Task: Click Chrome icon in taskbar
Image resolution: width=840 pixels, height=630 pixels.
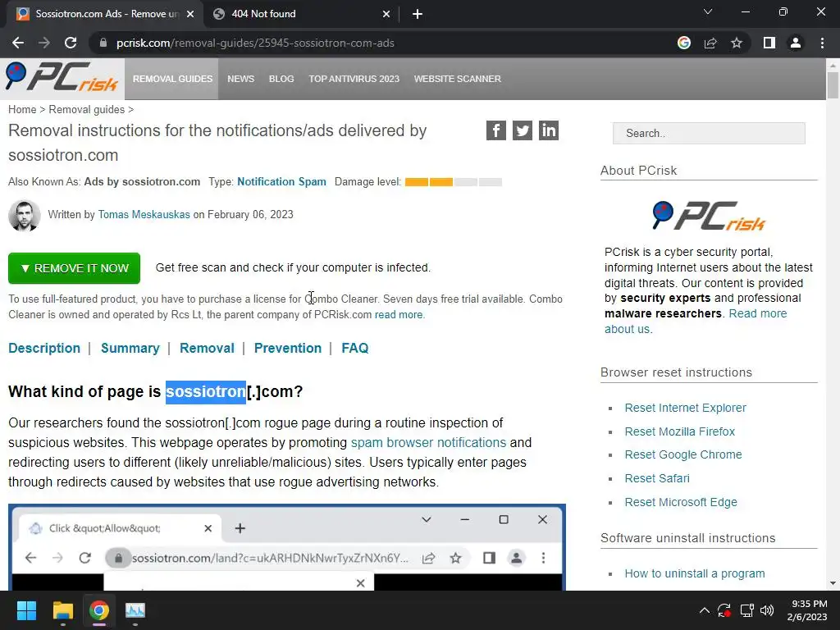Action: pos(99,610)
